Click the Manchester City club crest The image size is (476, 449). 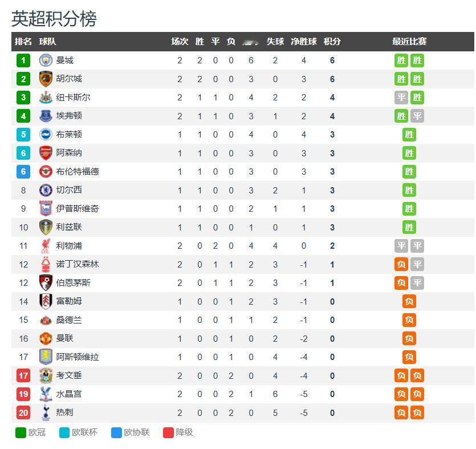pos(46,60)
